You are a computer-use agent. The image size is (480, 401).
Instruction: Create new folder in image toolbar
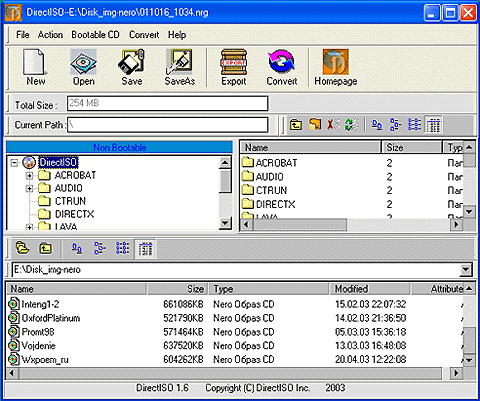tap(315, 124)
